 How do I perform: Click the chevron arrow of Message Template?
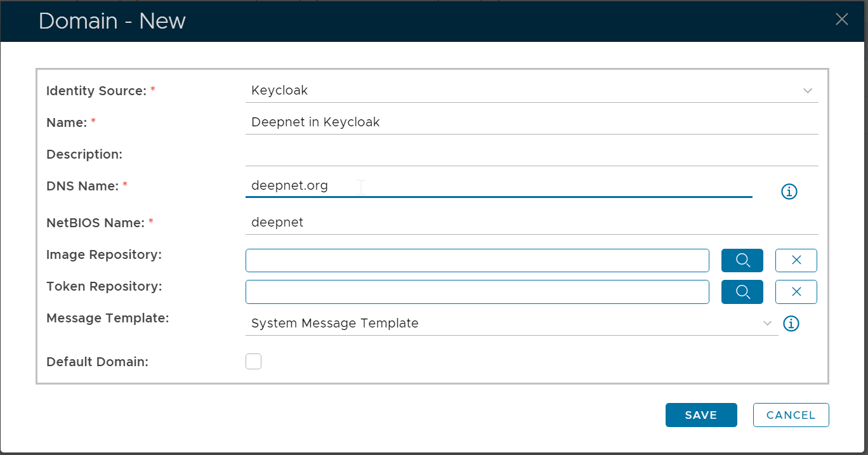768,324
